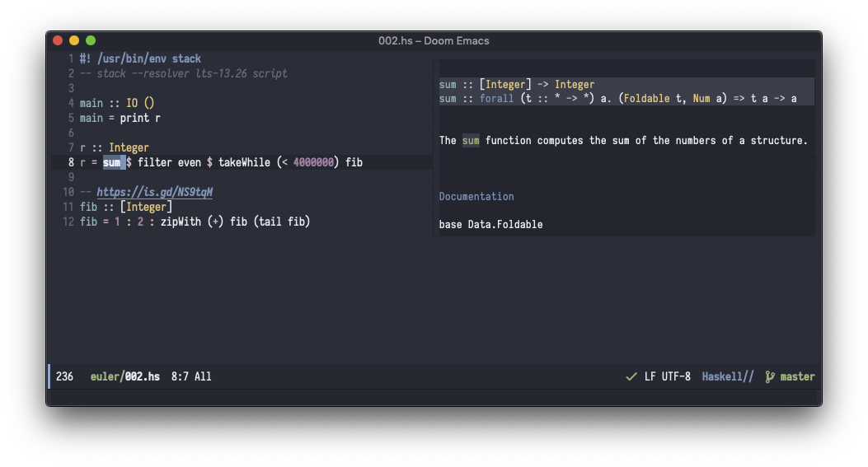Click the 002.hs file name in modeline

(x=142, y=376)
